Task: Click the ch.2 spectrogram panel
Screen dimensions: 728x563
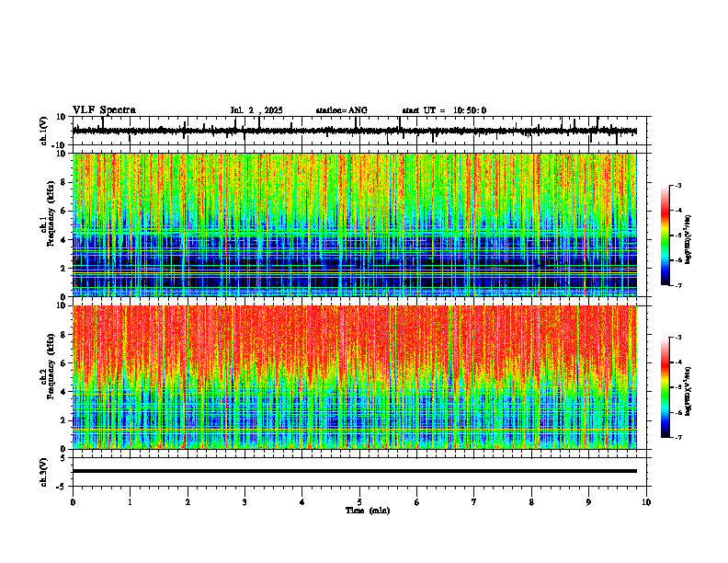Action: pos(355,377)
